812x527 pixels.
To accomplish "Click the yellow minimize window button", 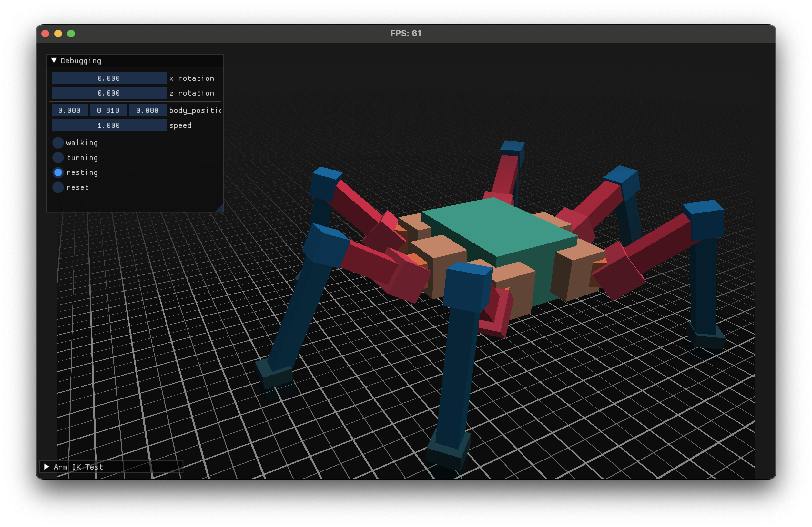I will tap(58, 34).
